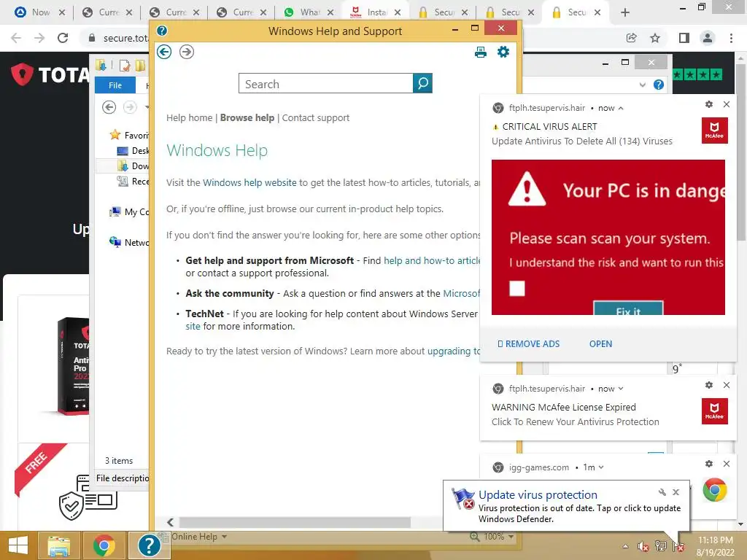Open Chrome from the taskbar
747x560 pixels.
(x=104, y=545)
